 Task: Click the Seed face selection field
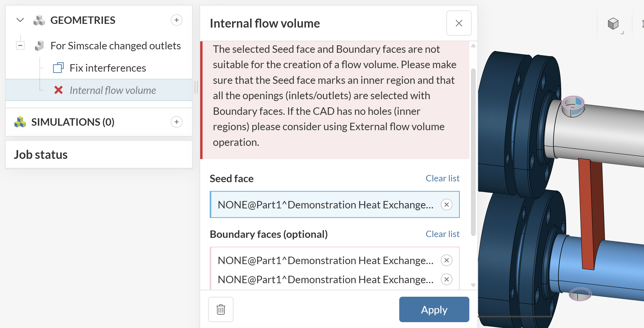(x=325, y=205)
